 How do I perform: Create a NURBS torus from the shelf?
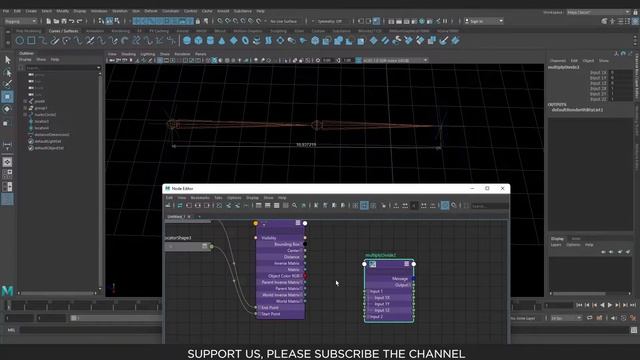coord(245,40)
